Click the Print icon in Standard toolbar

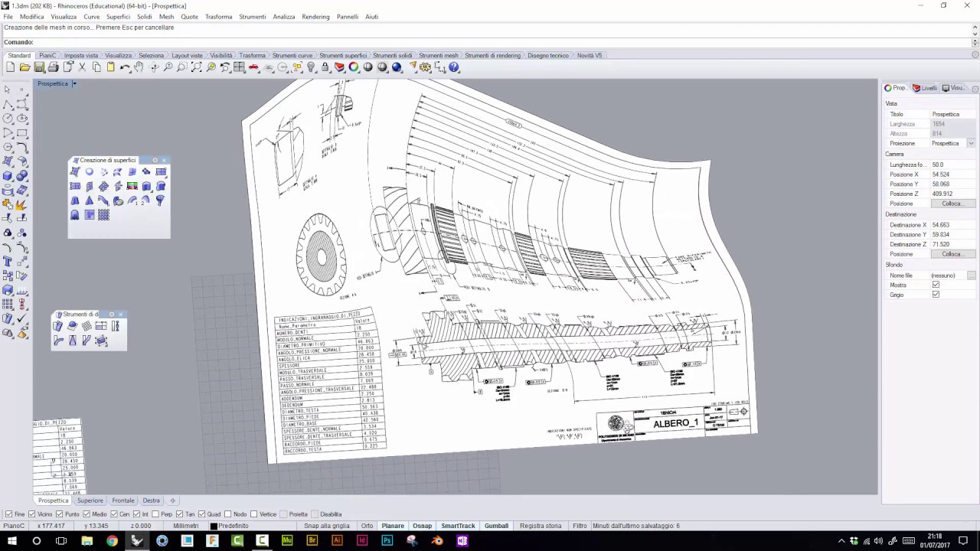tap(54, 67)
